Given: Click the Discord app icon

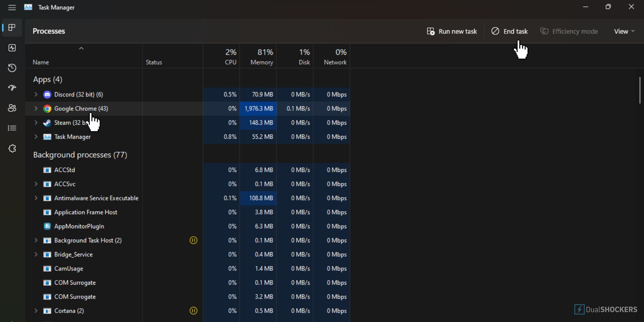Looking at the screenshot, I should 47,95.
